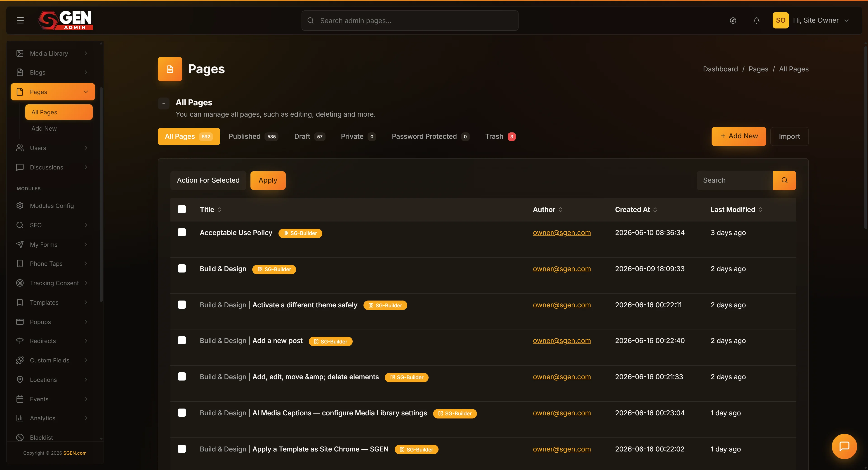The image size is (868, 470).
Task: Click the orange Add New button
Action: (x=739, y=136)
